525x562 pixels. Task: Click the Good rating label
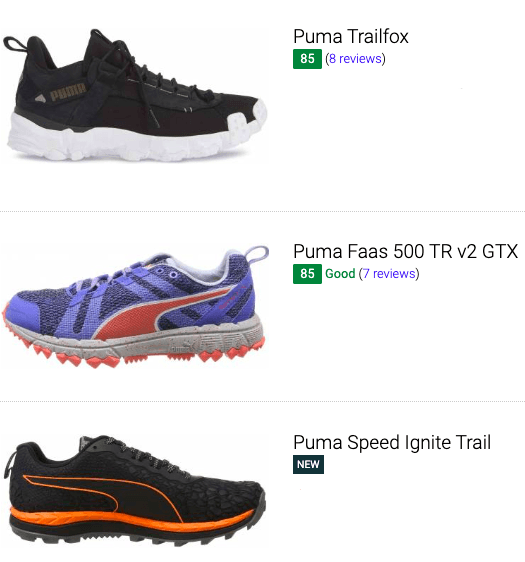pyautogui.click(x=340, y=273)
